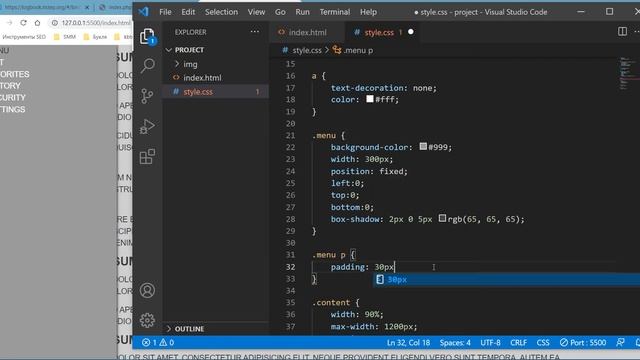Click the unsaved dot on style.css tab
Screen dimensions: 640x360
[x=411, y=32]
